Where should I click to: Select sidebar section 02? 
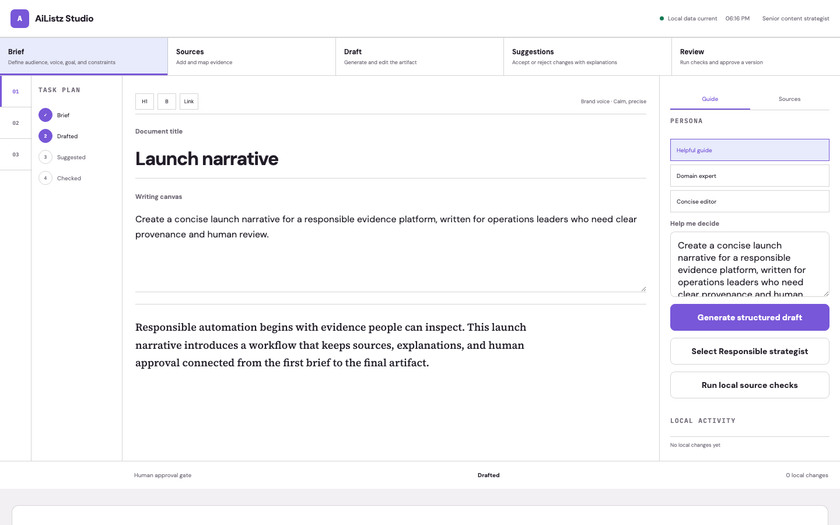tap(16, 123)
